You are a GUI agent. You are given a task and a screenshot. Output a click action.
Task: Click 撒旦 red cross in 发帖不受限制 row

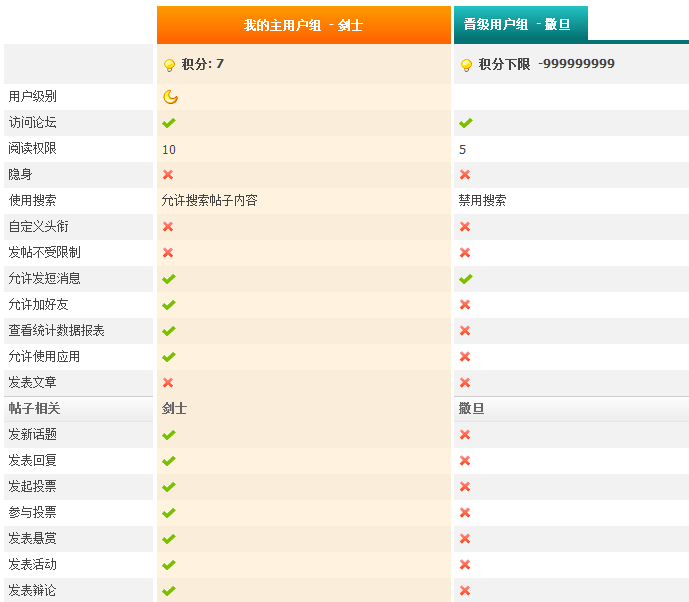(x=465, y=253)
